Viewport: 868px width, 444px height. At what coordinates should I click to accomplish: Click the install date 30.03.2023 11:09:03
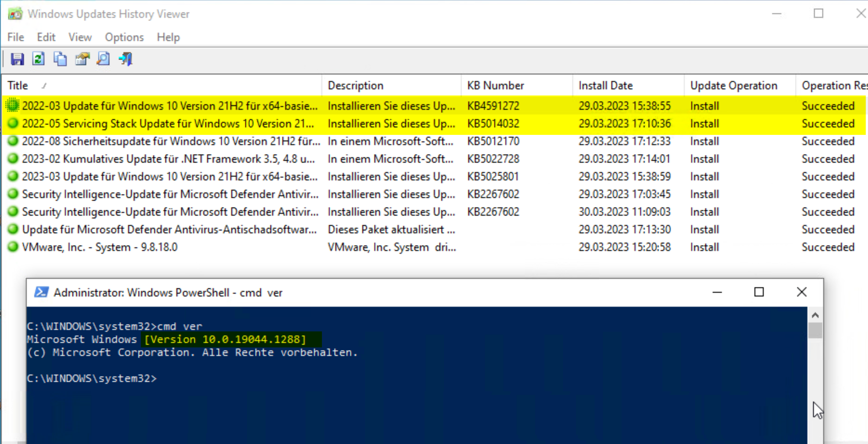(x=625, y=212)
